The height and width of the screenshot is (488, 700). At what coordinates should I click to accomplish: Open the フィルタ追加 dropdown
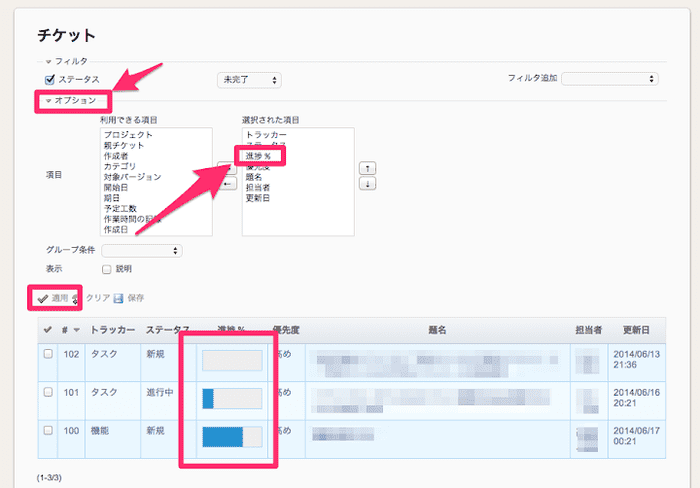point(609,79)
